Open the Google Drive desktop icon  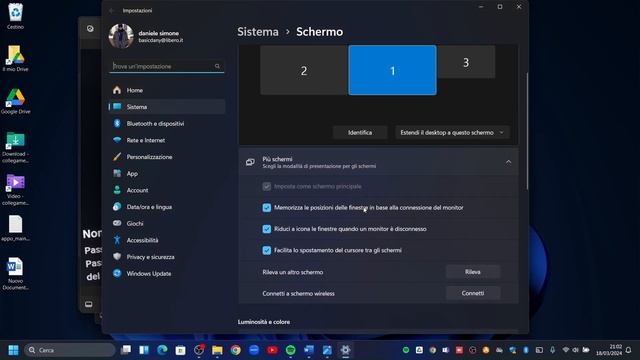coord(16,101)
